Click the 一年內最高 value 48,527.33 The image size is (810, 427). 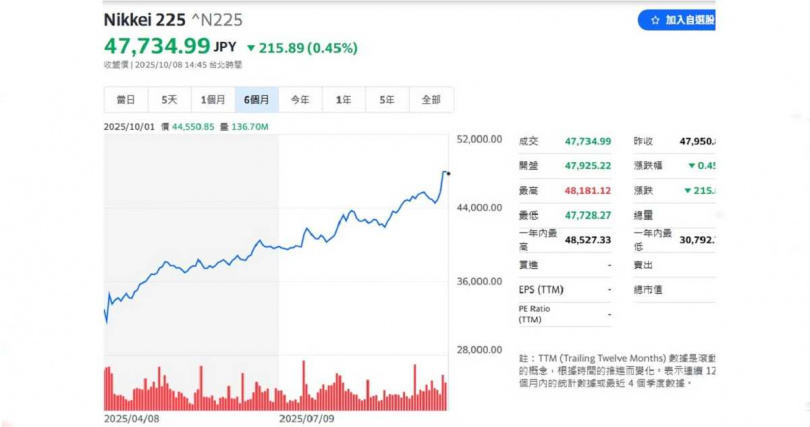click(x=587, y=240)
